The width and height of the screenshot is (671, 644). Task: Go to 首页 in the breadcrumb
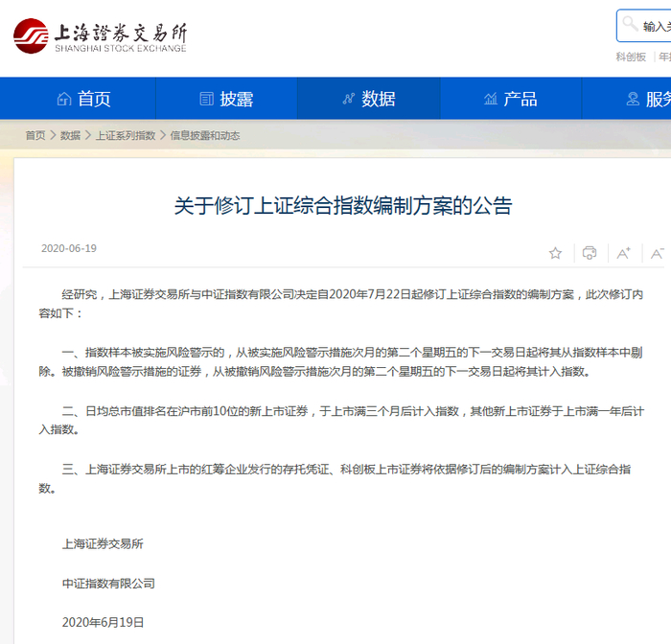[x=35, y=136]
